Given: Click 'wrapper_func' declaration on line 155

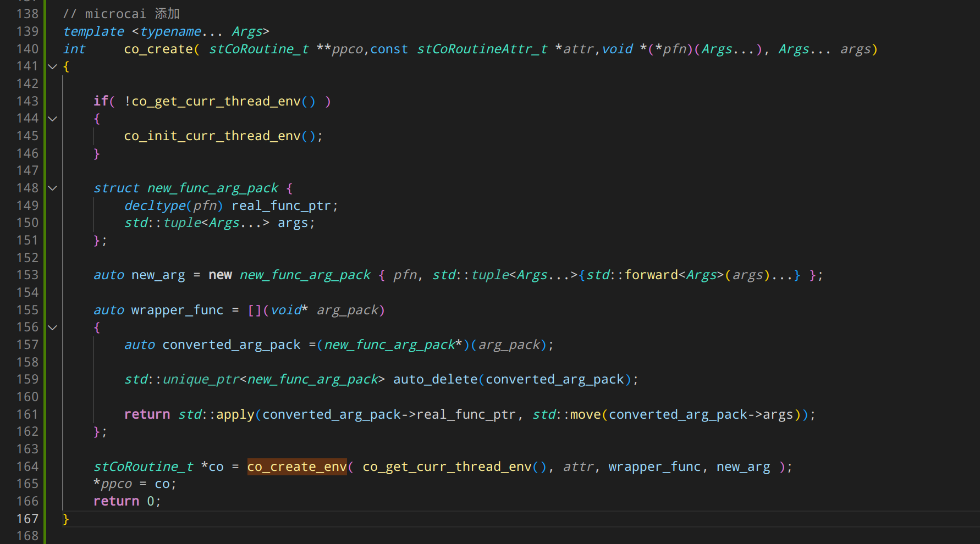Looking at the screenshot, I should [x=178, y=310].
